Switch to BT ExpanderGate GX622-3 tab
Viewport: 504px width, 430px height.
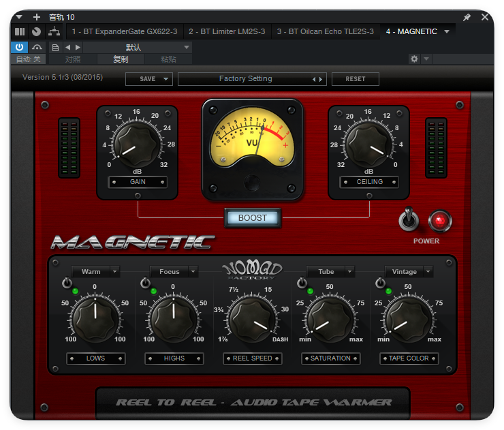[125, 31]
